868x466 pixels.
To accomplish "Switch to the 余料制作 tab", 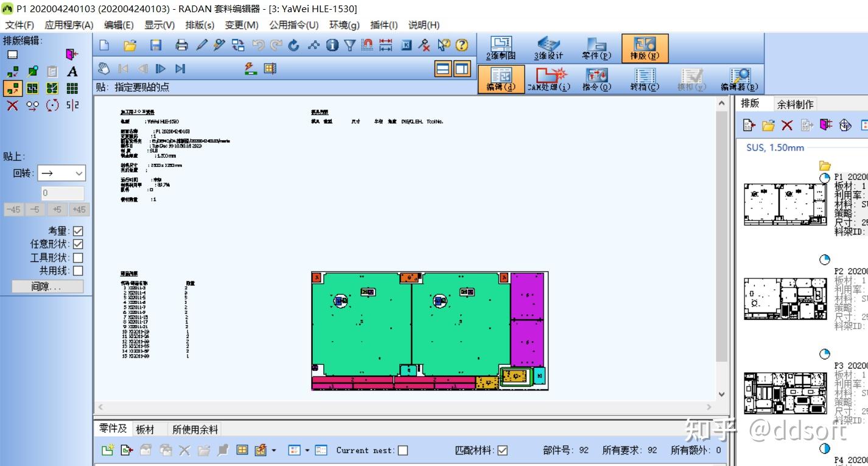I will (x=797, y=103).
